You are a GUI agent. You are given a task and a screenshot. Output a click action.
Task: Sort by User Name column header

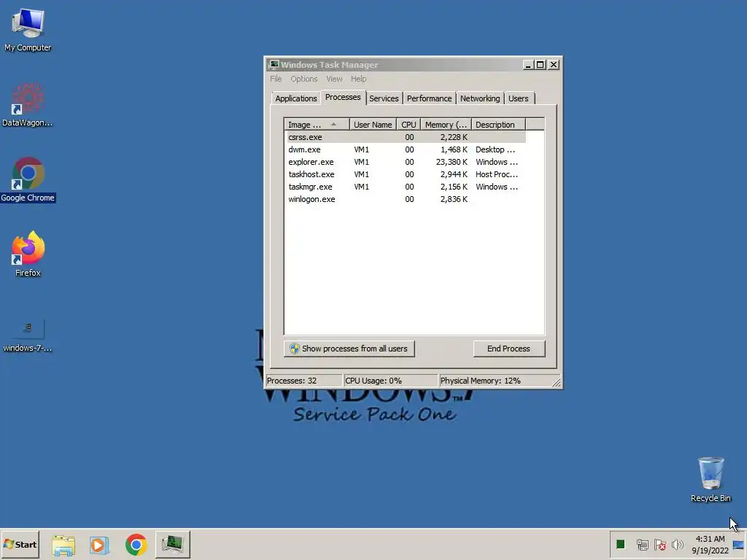[373, 125]
